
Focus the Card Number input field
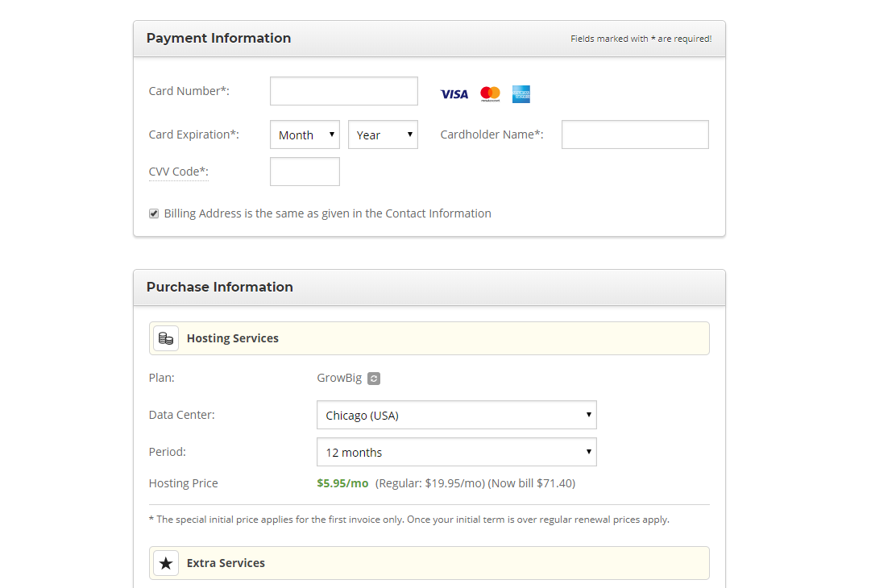coord(344,91)
